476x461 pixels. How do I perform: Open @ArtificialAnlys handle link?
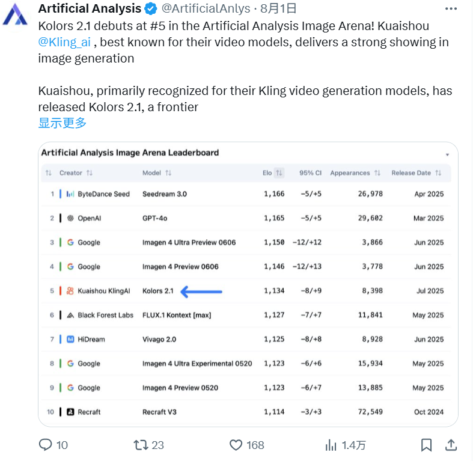pos(206,8)
